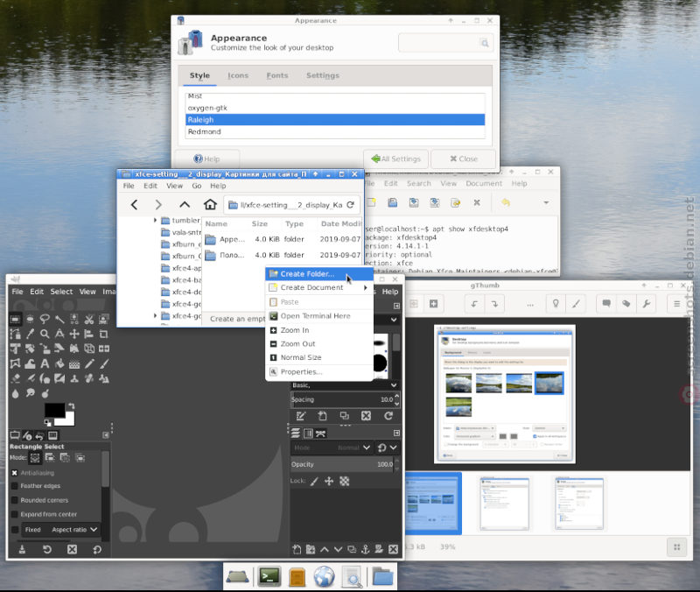The image size is (700, 592).
Task: Swap GIMP foreground and background colors
Action: [71, 406]
